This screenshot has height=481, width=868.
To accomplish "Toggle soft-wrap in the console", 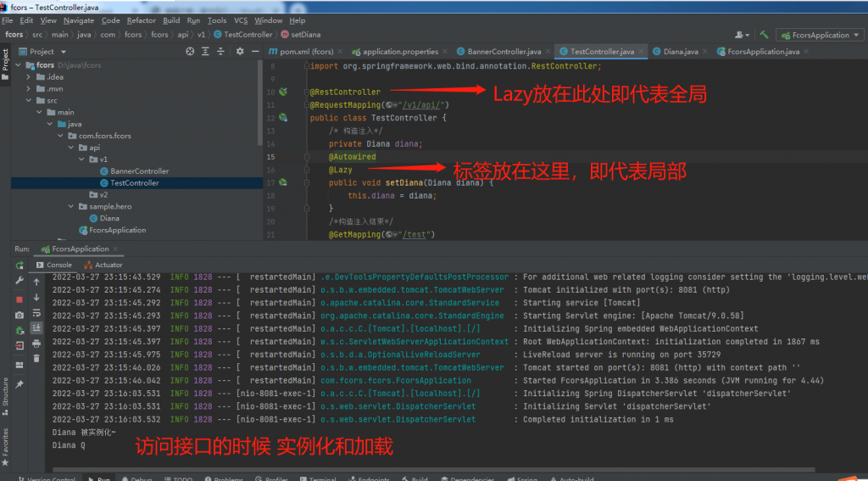I will tap(36, 313).
